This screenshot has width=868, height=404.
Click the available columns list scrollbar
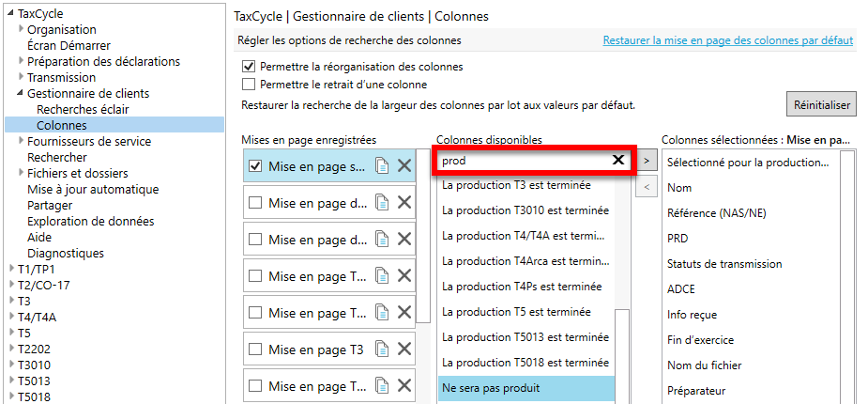pos(623,356)
